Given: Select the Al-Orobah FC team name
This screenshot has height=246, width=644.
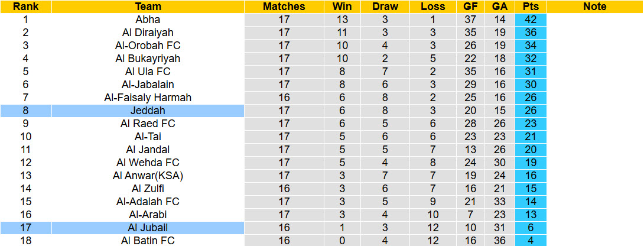Looking at the screenshot, I should pyautogui.click(x=148, y=46).
